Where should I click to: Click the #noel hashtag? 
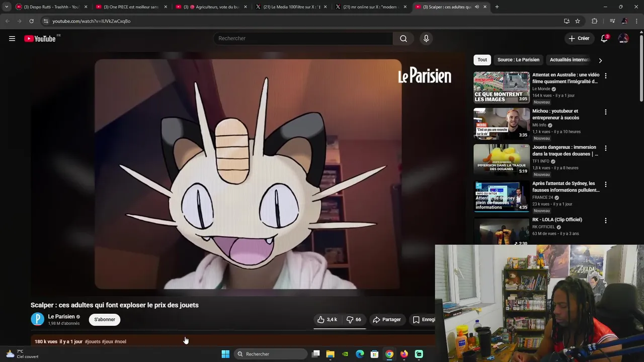120,341
